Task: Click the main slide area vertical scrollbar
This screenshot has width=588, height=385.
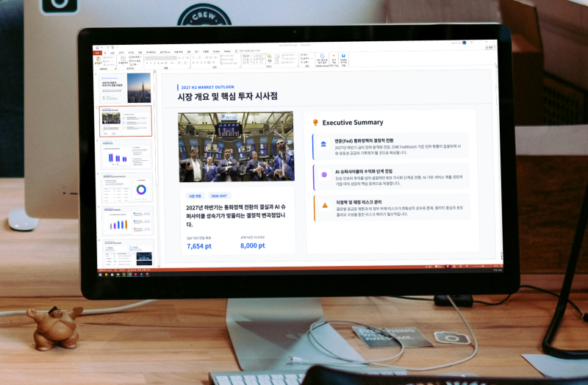Action: [x=499, y=161]
